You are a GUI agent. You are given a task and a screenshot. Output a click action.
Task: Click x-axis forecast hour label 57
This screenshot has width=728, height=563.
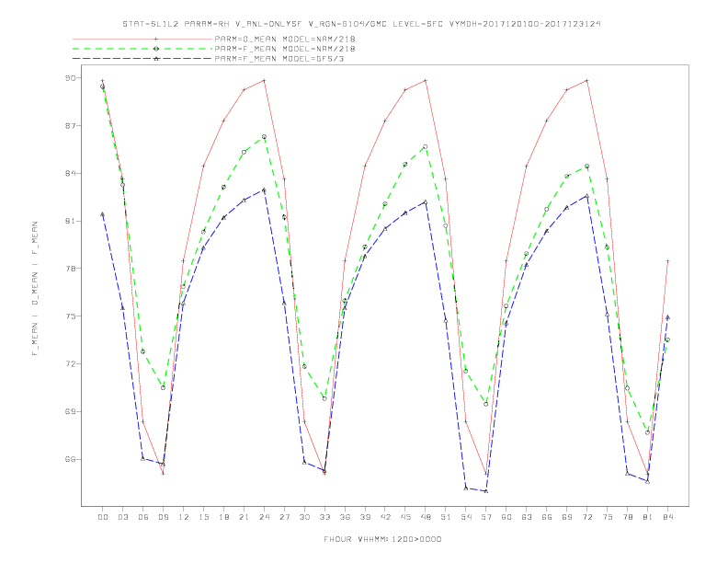click(486, 517)
